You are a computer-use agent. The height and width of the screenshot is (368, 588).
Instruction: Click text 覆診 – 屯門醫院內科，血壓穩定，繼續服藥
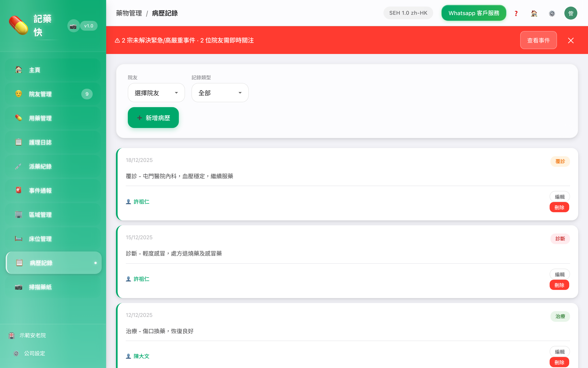tap(179, 176)
